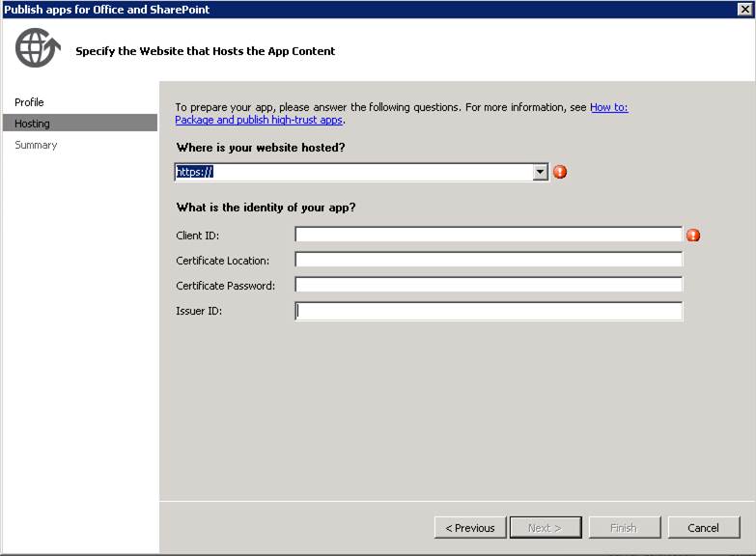This screenshot has width=756, height=556.
Task: Click the error icon beside Client ID field
Action: 693,235
